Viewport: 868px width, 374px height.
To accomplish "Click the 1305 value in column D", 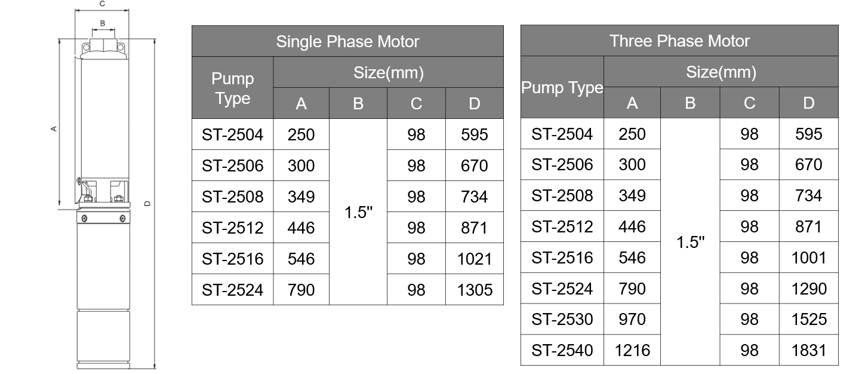I will 475,290.
